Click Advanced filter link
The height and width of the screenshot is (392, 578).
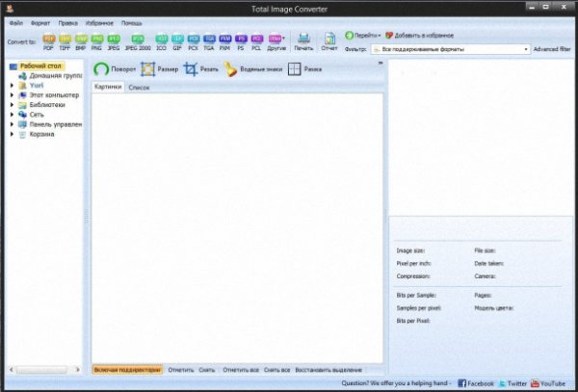pyautogui.click(x=552, y=49)
